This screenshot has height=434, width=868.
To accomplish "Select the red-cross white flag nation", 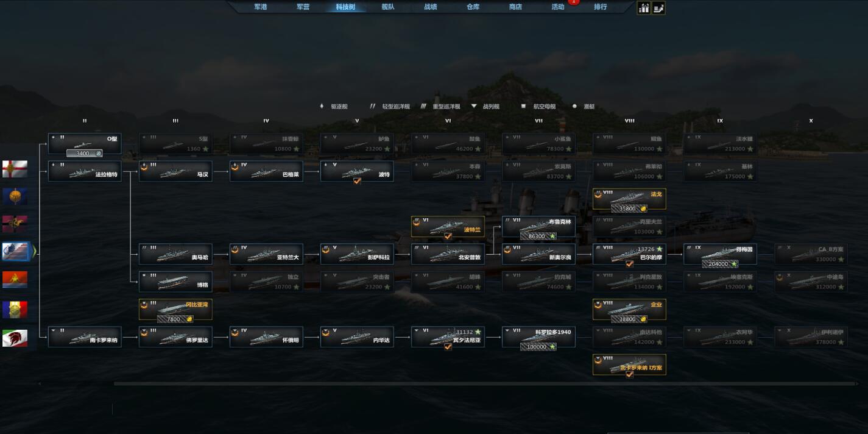I will click(x=15, y=169).
